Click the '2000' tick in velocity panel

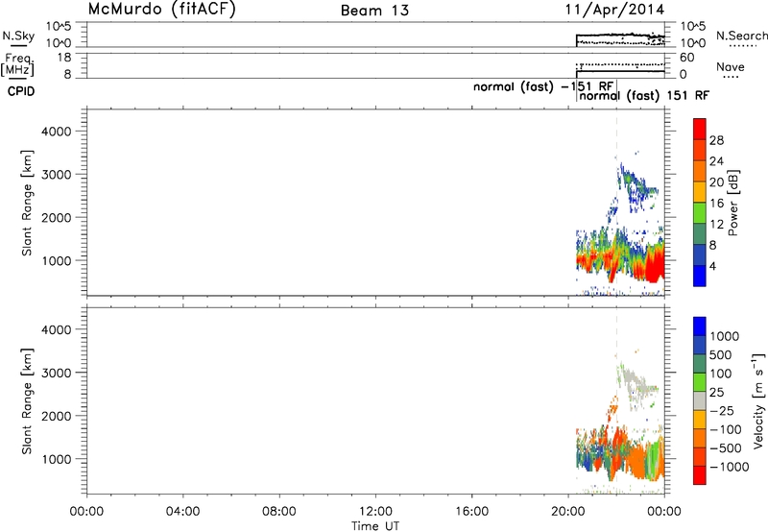click(x=57, y=416)
